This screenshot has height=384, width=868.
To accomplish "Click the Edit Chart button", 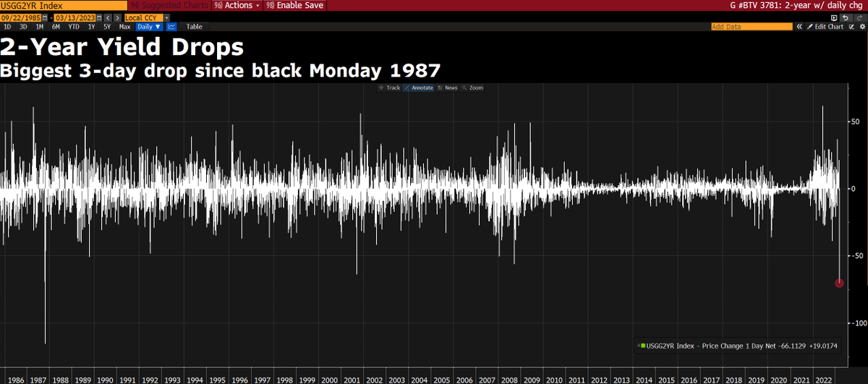I will (825, 27).
